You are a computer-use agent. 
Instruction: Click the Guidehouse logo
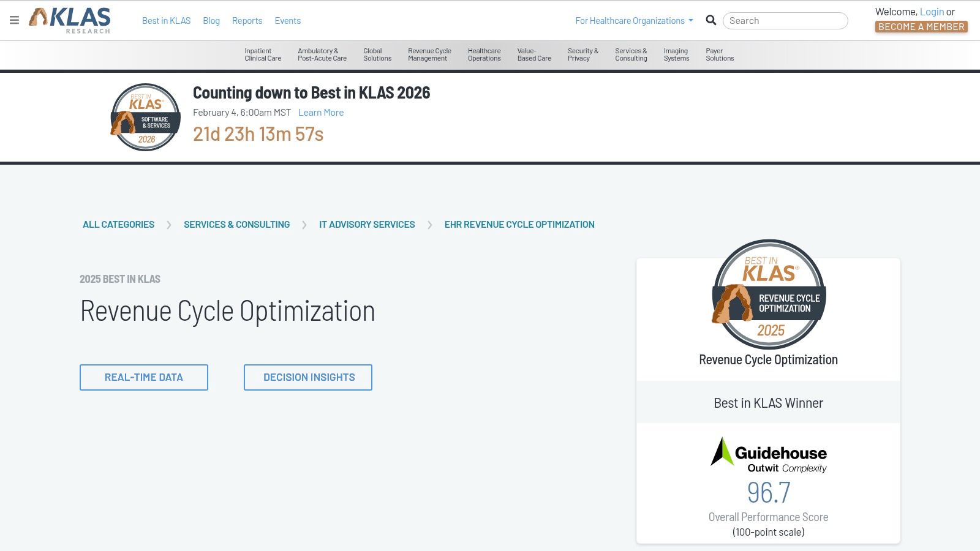769,455
